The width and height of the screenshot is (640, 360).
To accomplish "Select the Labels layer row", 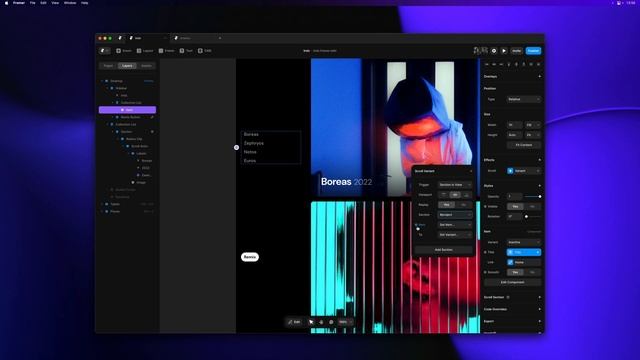I will coord(141,153).
